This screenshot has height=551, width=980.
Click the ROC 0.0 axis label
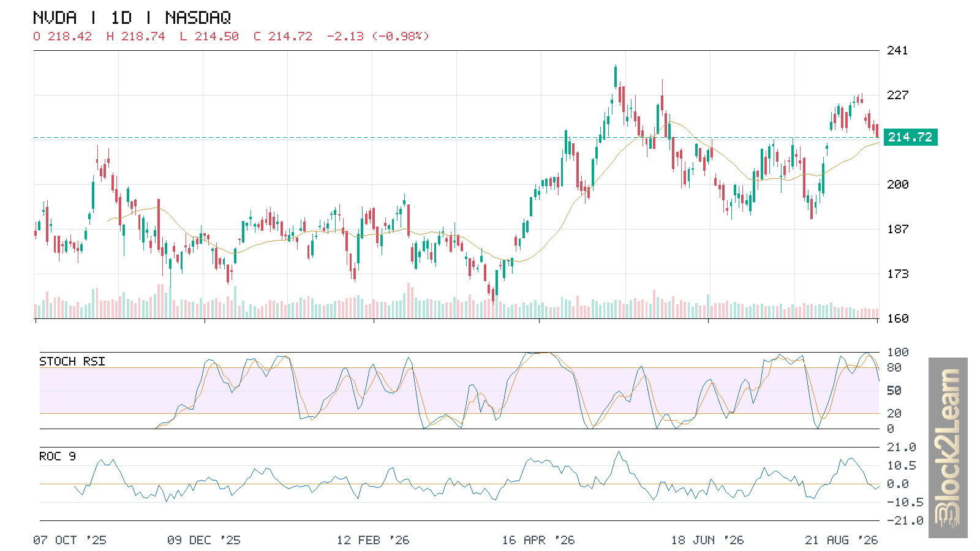pos(897,484)
